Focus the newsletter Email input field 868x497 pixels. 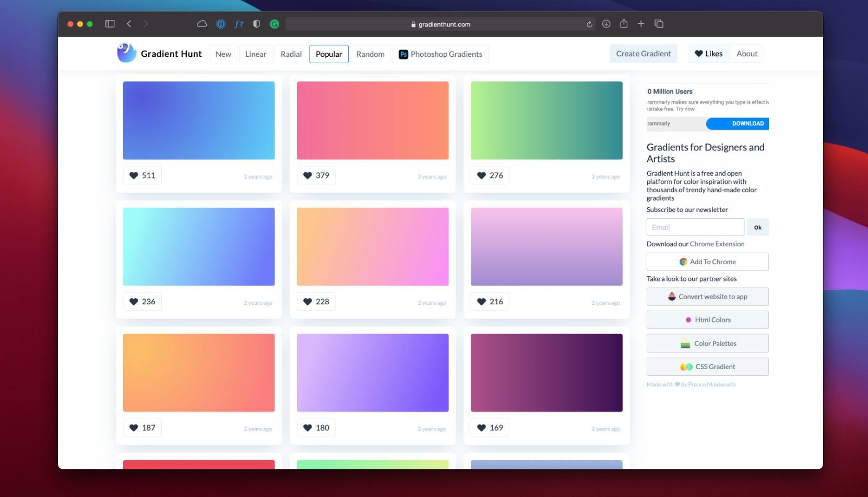pos(695,227)
